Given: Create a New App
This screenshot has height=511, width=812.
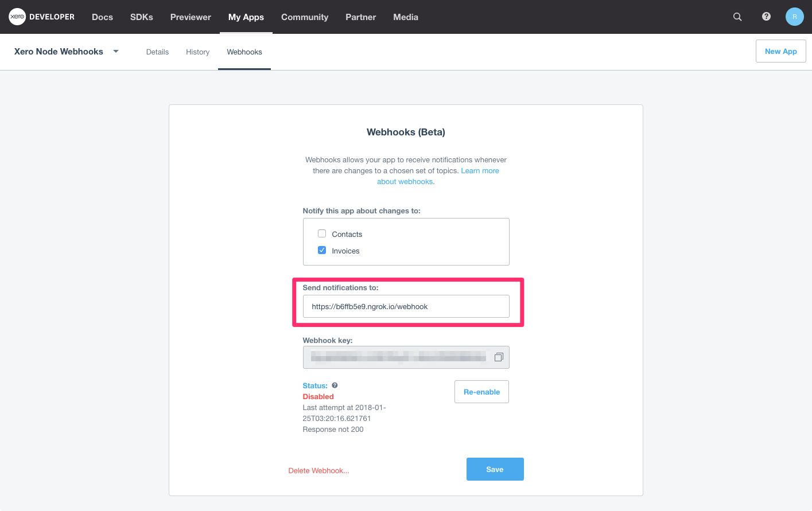Looking at the screenshot, I should pos(780,51).
